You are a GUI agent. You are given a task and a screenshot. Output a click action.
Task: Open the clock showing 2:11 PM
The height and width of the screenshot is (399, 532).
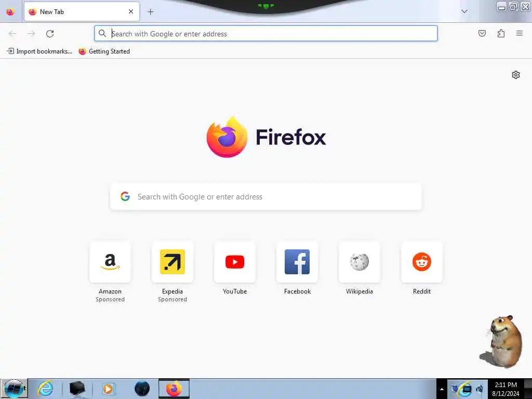pyautogui.click(x=506, y=389)
